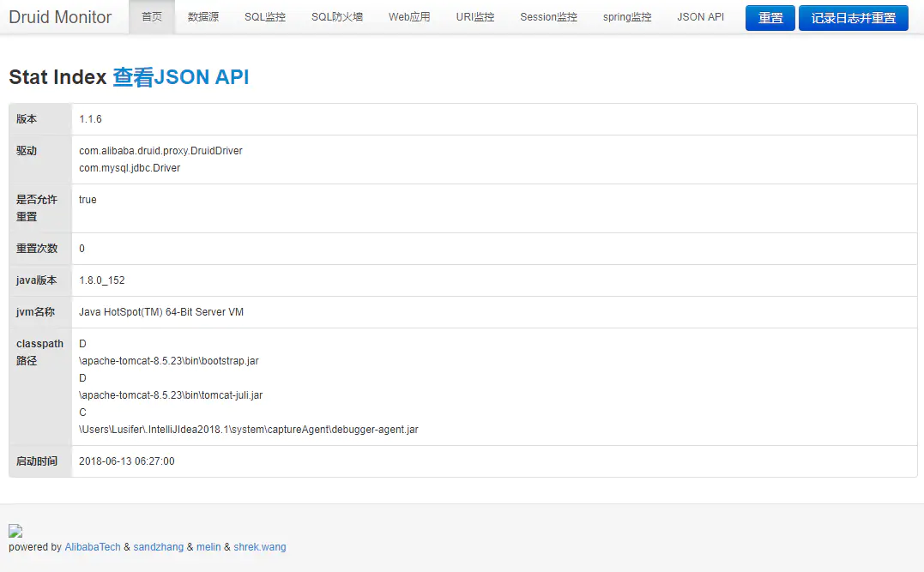Open the shrek.wang footer link
Viewport: 924px width, 572px height.
(260, 546)
